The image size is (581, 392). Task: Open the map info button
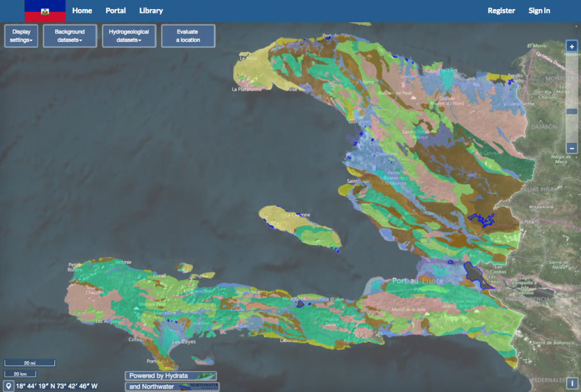click(572, 383)
